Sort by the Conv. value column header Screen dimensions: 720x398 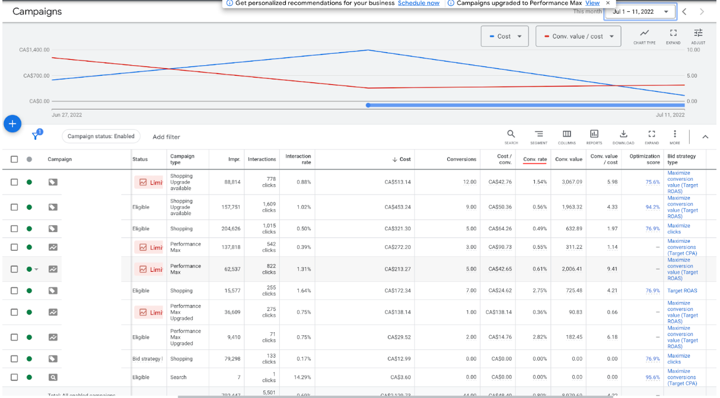(x=568, y=159)
